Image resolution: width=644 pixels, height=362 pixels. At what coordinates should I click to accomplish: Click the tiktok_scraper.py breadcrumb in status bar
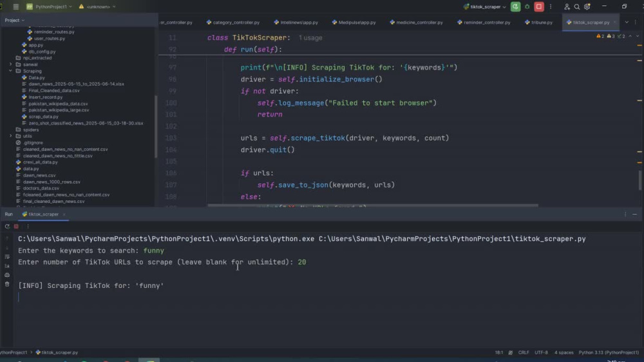(x=57, y=352)
